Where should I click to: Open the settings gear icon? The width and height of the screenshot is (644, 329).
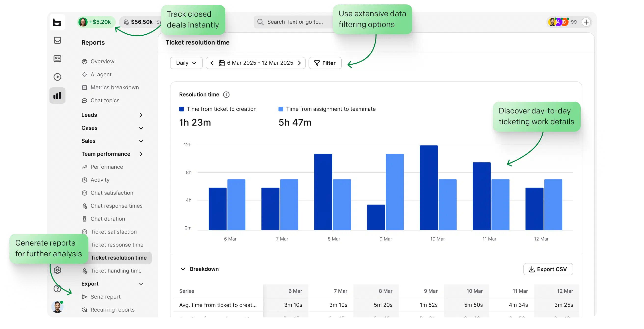pos(57,270)
